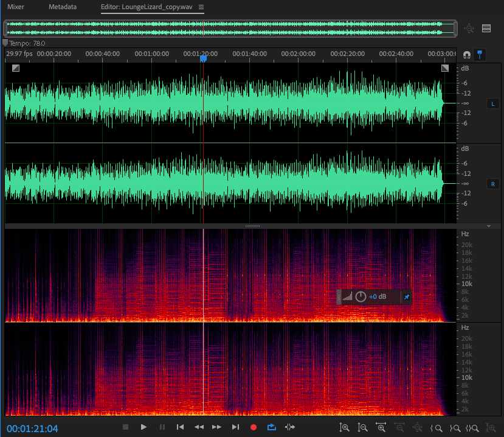Click the volume knob in the HUD
This screenshot has width=504, height=437.
coord(361,296)
